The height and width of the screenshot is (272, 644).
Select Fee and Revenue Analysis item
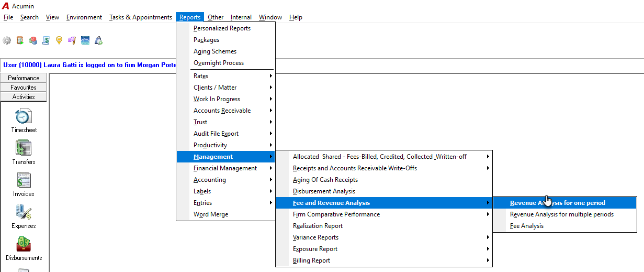[x=384, y=203]
